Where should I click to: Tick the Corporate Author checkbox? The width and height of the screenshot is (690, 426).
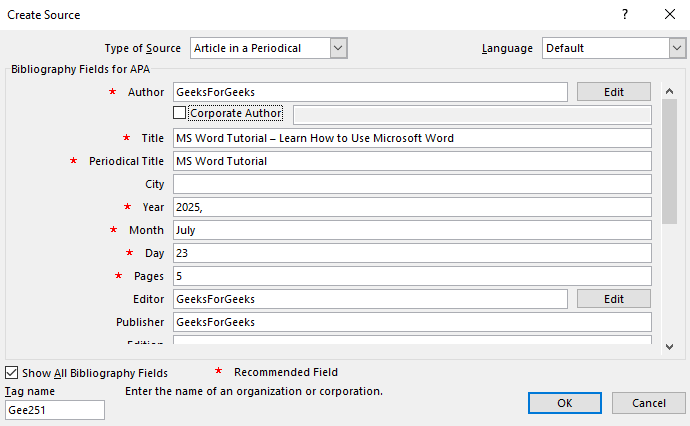coord(179,113)
